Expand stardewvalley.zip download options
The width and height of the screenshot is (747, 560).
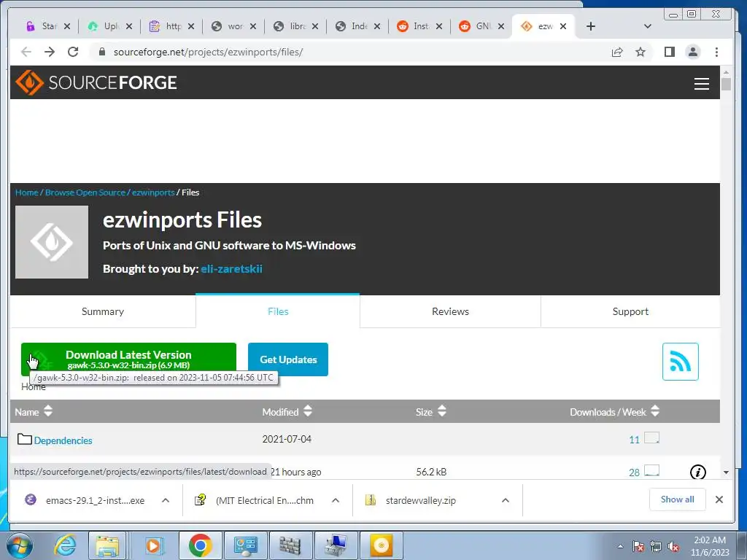point(506,500)
